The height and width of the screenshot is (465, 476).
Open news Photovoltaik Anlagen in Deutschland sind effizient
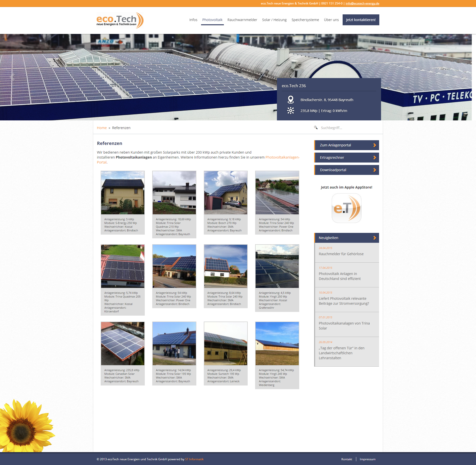(340, 276)
